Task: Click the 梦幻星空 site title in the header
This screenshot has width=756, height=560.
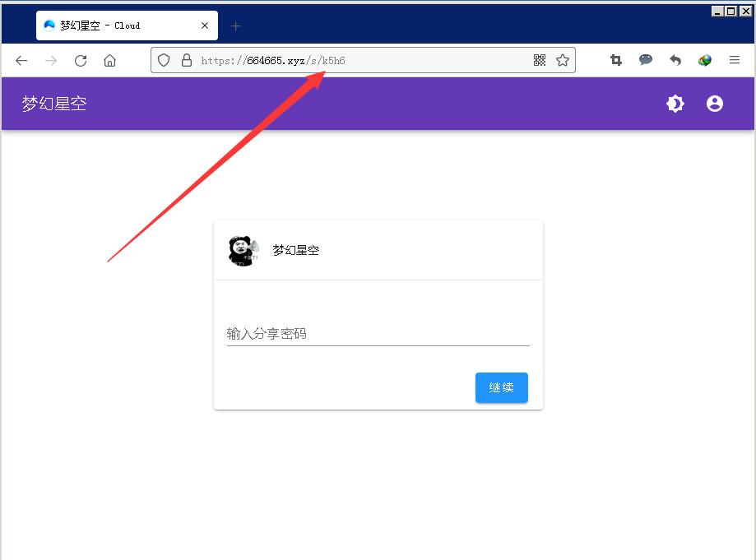Action: click(54, 104)
